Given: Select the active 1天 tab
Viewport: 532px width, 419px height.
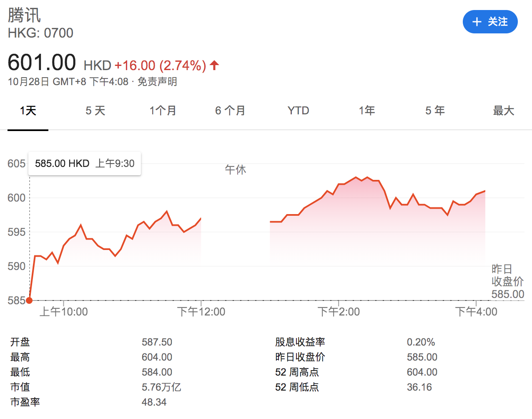Looking at the screenshot, I should (x=28, y=111).
